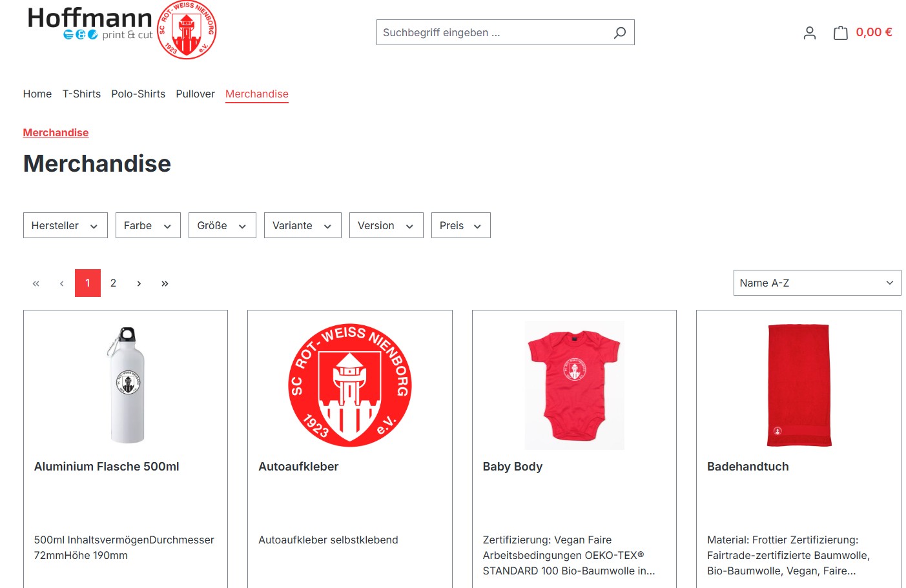This screenshot has width=906, height=588.
Task: Click the search magnifier icon
Action: tap(619, 32)
